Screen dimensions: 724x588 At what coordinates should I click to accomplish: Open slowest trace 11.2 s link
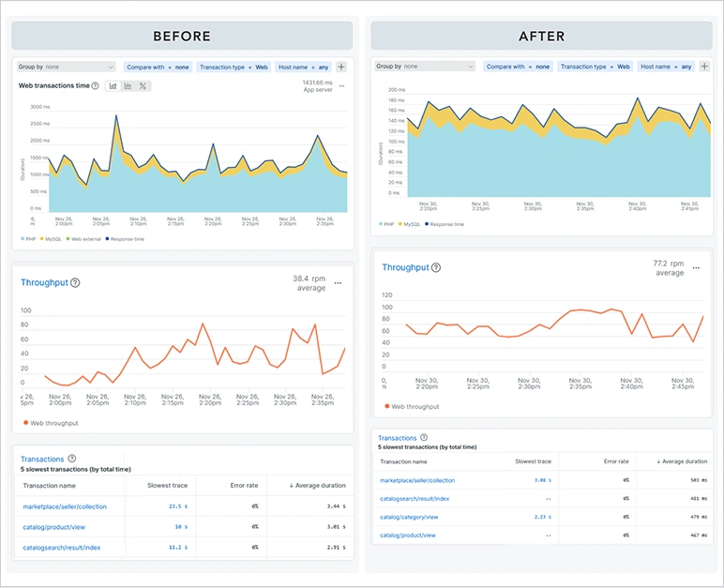coord(178,548)
